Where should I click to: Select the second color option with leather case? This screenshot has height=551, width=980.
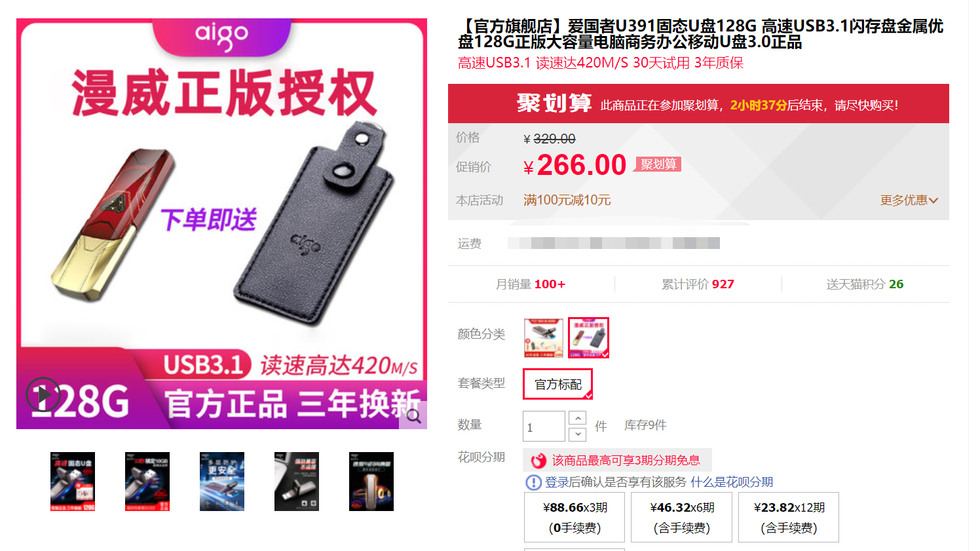coord(588,337)
